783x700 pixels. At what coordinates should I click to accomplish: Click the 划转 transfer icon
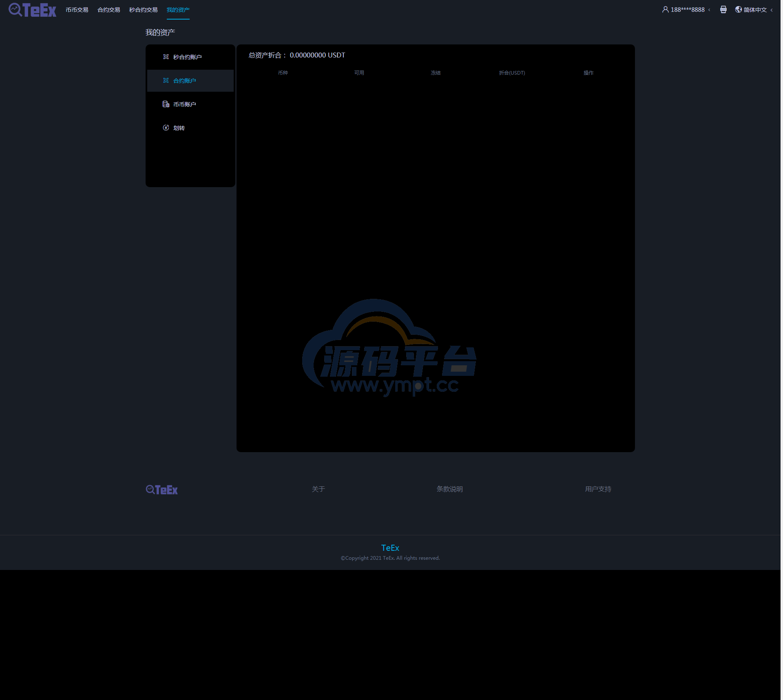click(166, 128)
